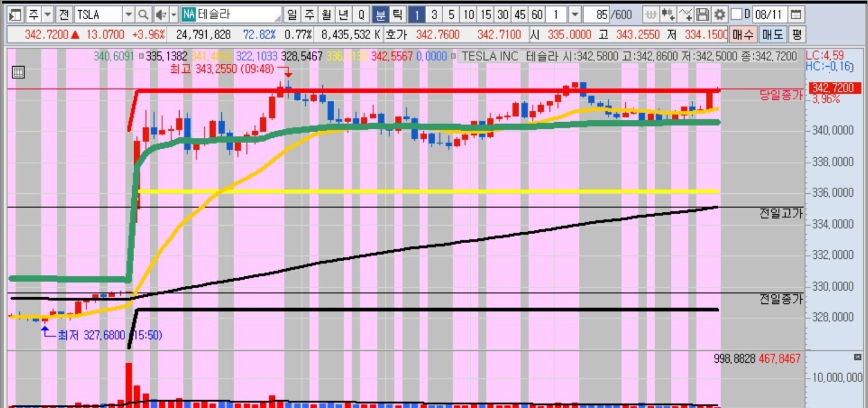Select the 1-minute interval button

(x=417, y=14)
